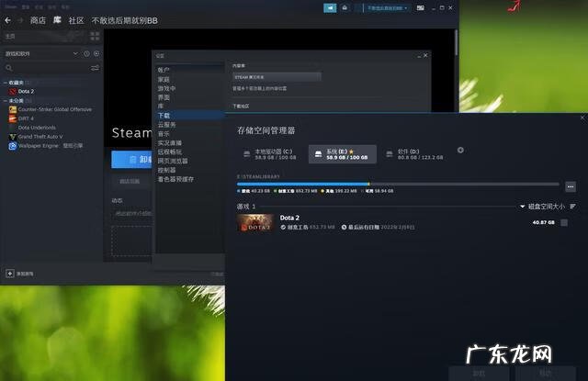Open the 不敢选后期就别BB profile tab

click(125, 20)
